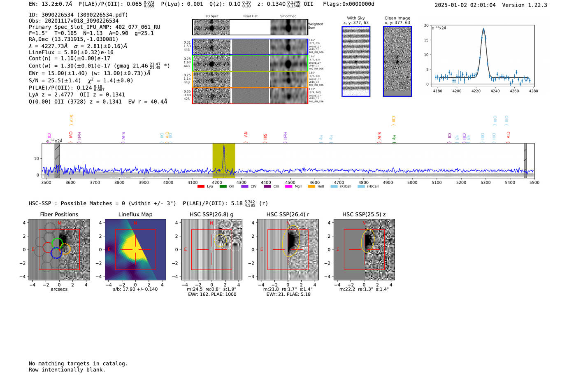Click 'EW: 13.2±0.7Å' in the header
The image size is (576, 392).
click(x=51, y=4)
